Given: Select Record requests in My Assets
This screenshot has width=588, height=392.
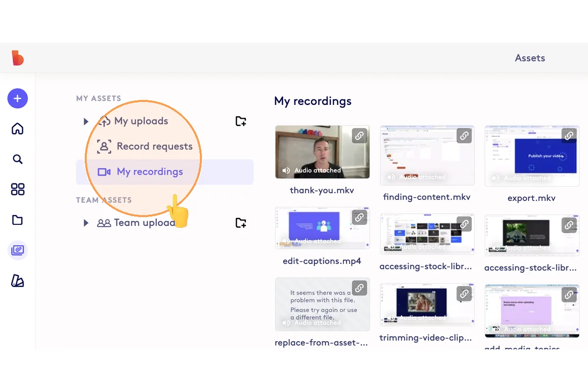Looking at the screenshot, I should tap(154, 147).
